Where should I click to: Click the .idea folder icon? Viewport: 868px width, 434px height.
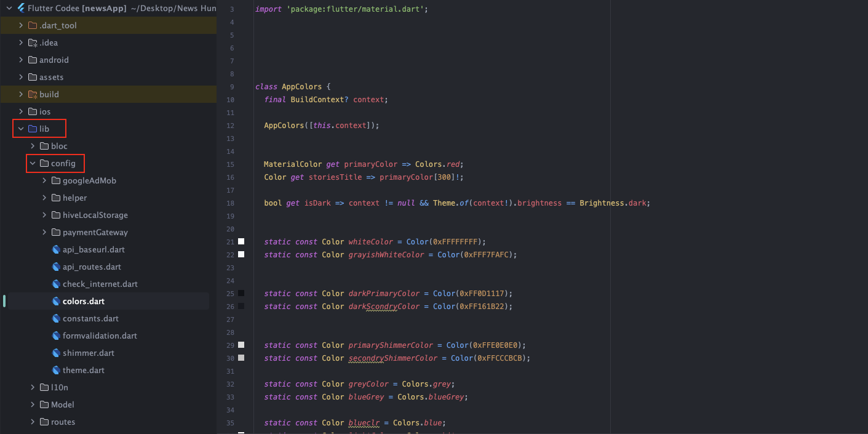33,43
